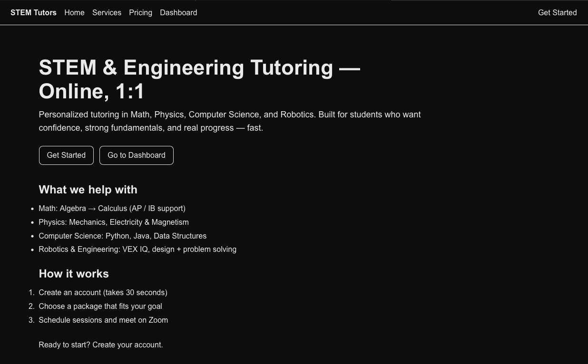Image resolution: width=588 pixels, height=364 pixels.
Task: Click the 'What we help with' heading
Action: tap(88, 190)
